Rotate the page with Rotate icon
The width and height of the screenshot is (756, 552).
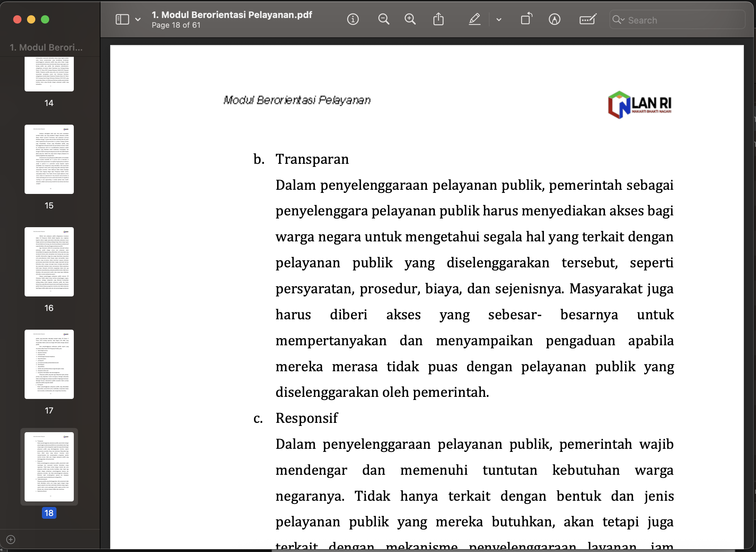(526, 19)
